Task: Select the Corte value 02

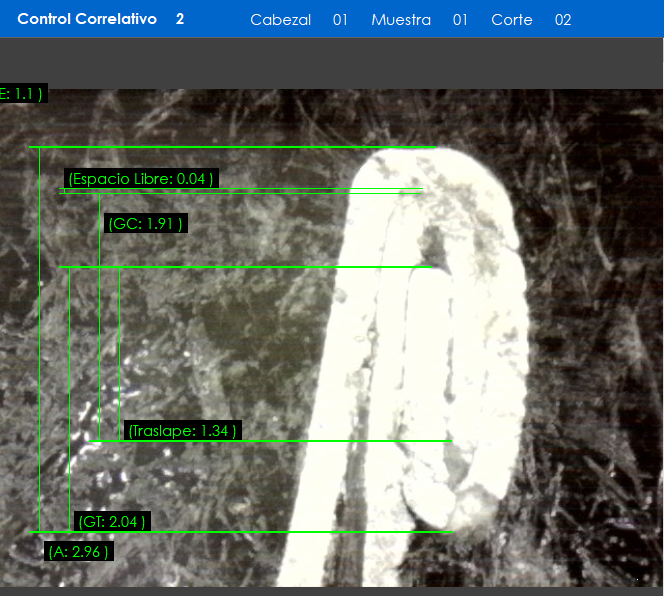Action: (x=563, y=20)
